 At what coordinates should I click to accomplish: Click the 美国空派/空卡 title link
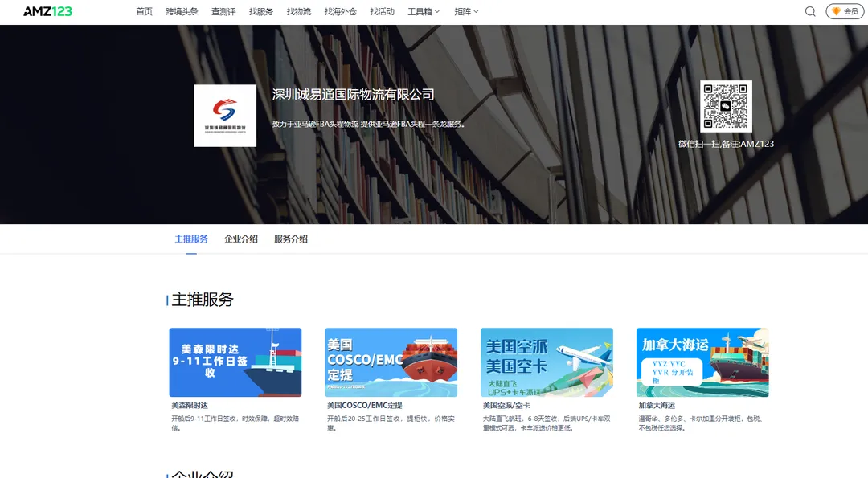[506, 406]
